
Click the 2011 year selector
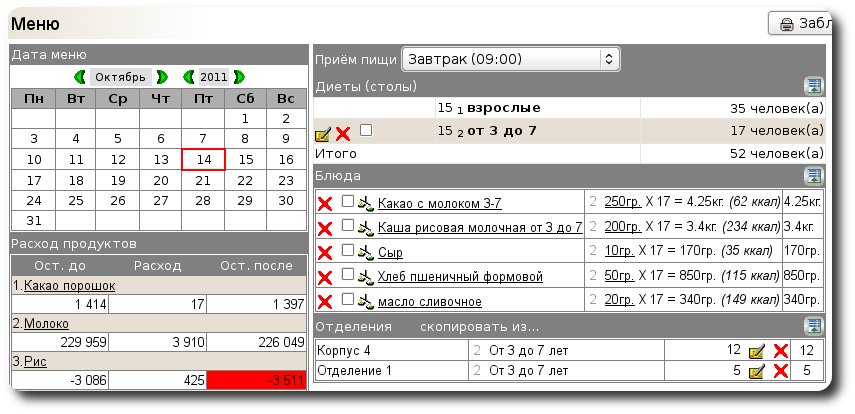click(x=213, y=77)
